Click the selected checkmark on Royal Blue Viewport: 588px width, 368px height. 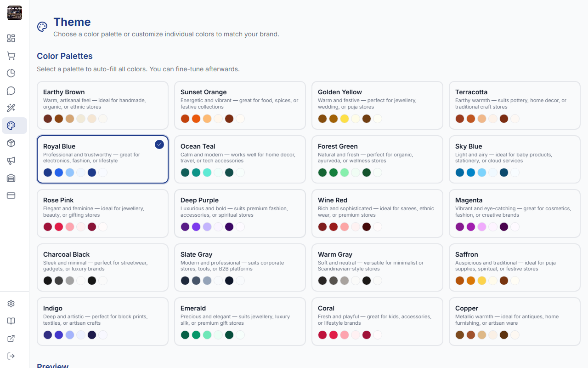click(159, 144)
